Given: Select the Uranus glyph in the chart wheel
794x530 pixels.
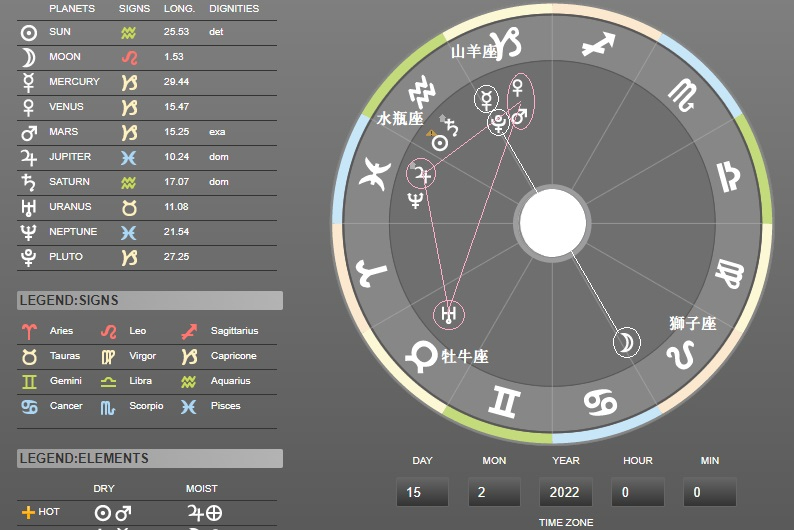Looking at the screenshot, I should click(x=449, y=315).
